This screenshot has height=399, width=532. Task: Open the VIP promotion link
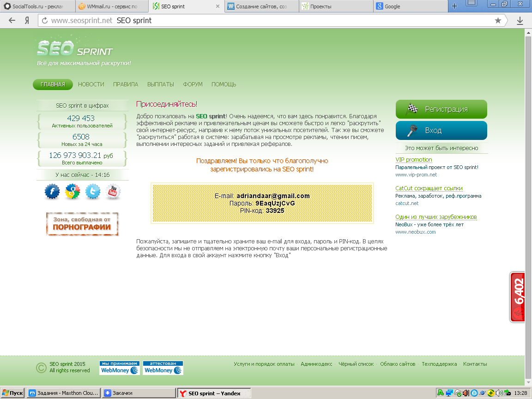click(x=414, y=160)
